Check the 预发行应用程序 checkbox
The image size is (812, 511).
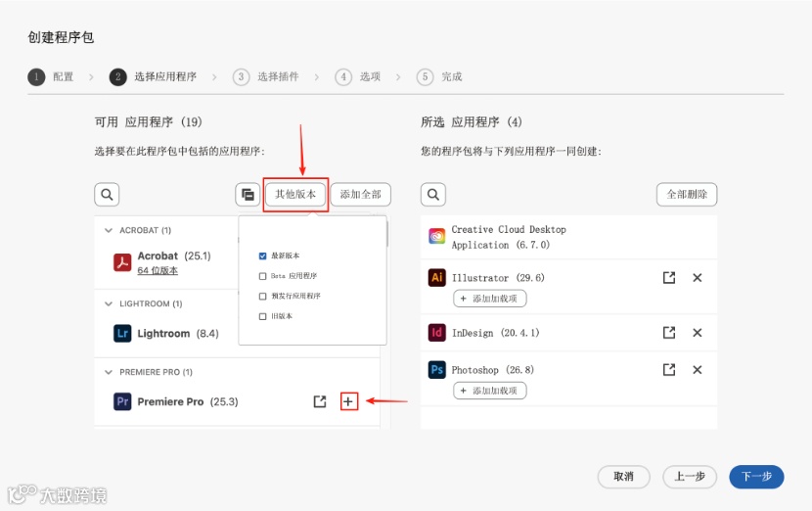coord(262,297)
